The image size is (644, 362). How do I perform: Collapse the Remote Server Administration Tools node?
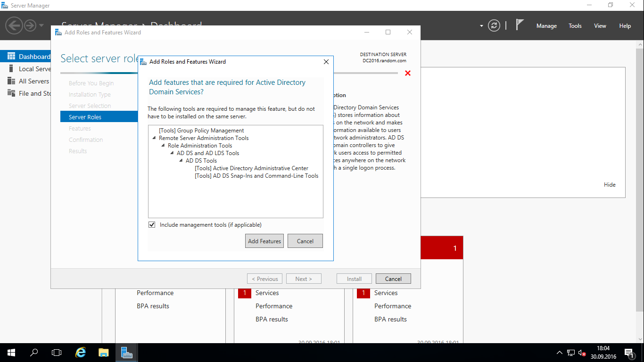tap(154, 138)
